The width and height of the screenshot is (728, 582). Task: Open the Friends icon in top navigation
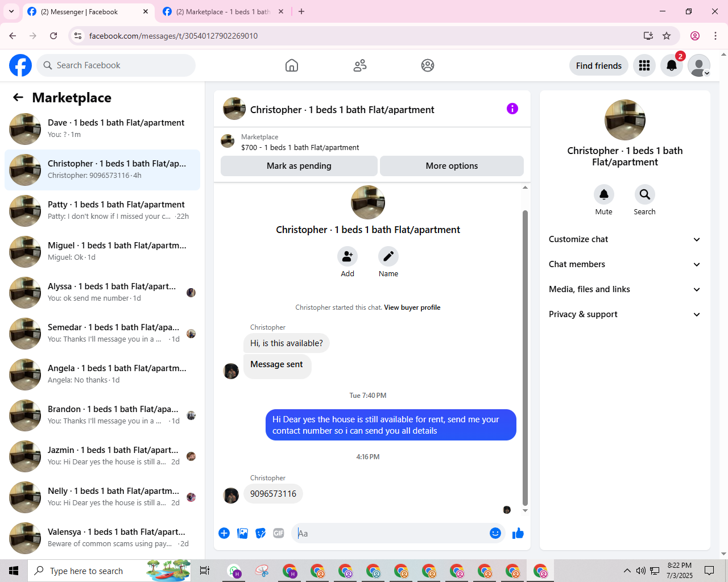click(360, 65)
